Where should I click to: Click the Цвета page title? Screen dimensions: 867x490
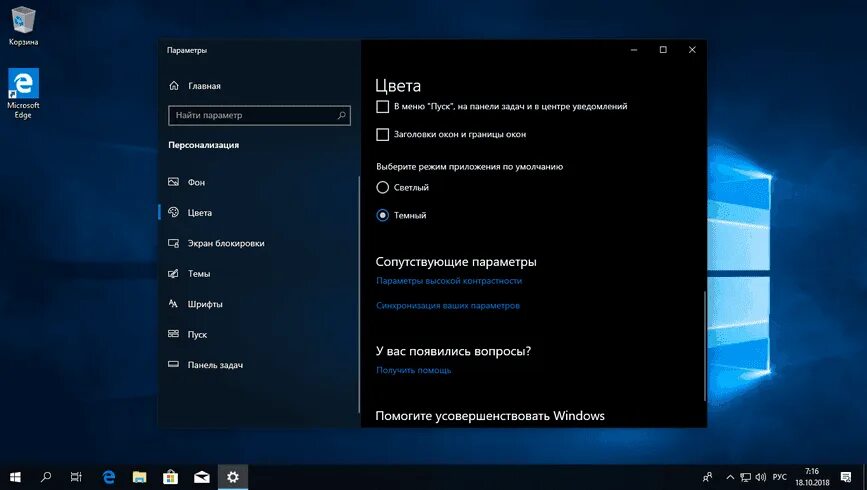pyautogui.click(x=398, y=86)
